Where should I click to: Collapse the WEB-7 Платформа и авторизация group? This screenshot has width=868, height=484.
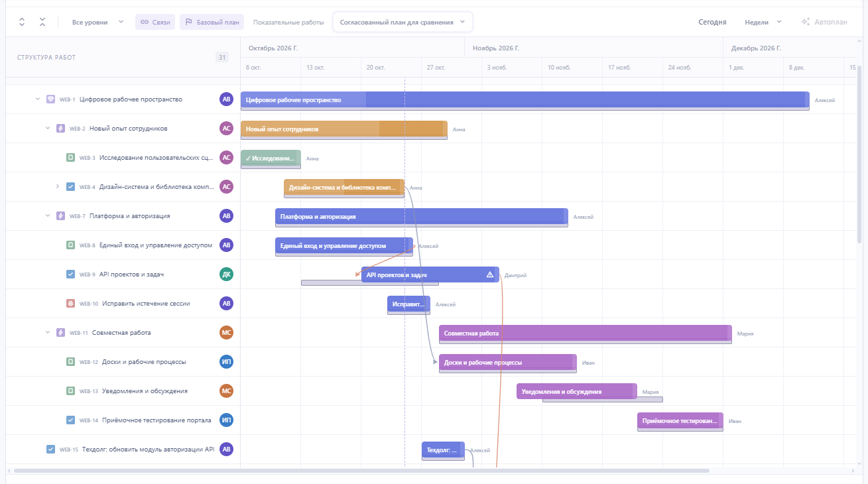[x=48, y=216]
